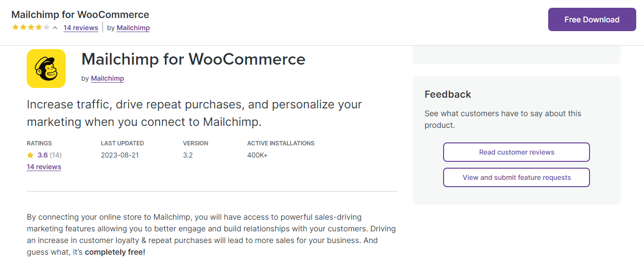Open the 14 reviews link under Ratings
Image resolution: width=644 pixels, height=261 pixels.
(x=44, y=167)
